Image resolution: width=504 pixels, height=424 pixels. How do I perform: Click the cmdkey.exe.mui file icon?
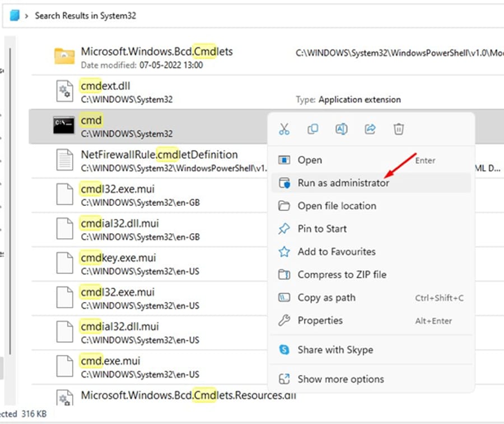64,263
